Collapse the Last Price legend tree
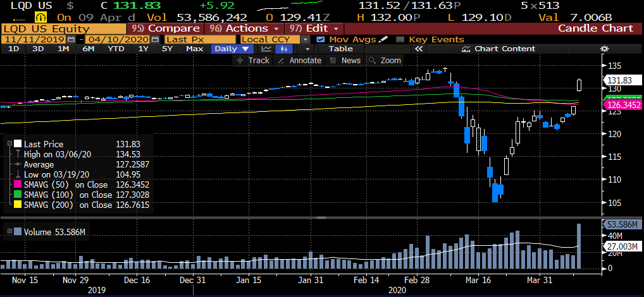The height and width of the screenshot is (297, 644). tap(10, 143)
